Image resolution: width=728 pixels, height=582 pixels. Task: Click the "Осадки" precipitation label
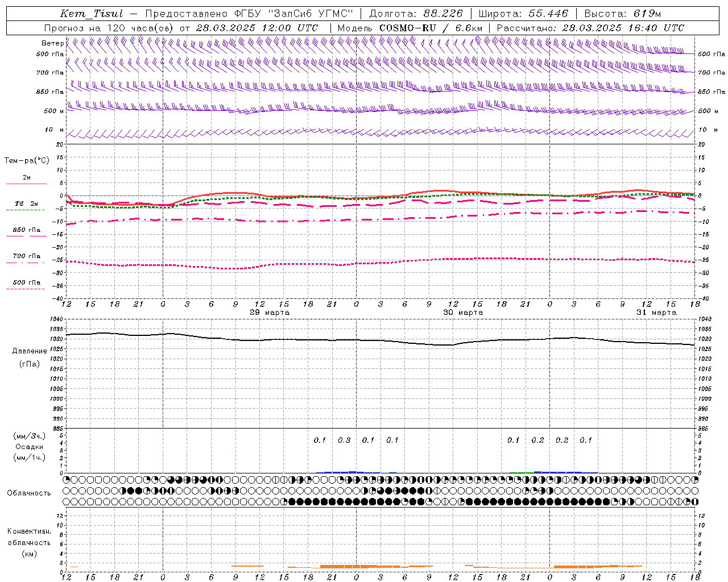click(30, 447)
